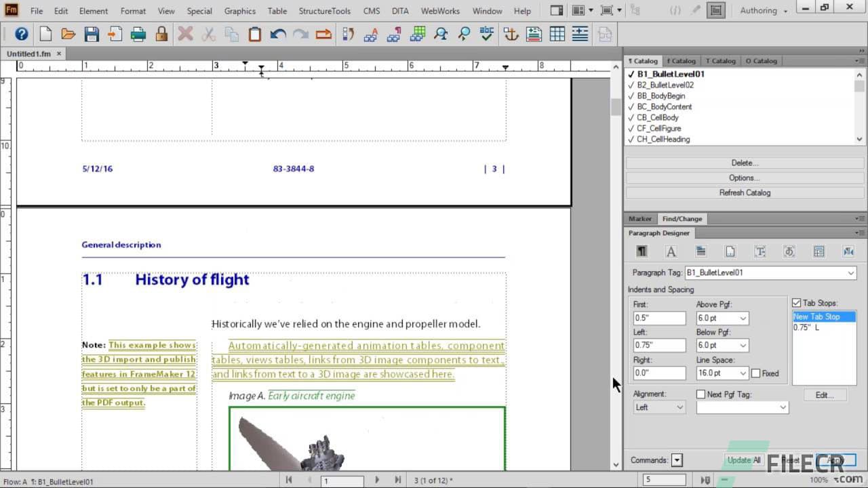Click the Update All button
The image size is (868, 488).
(x=743, y=460)
